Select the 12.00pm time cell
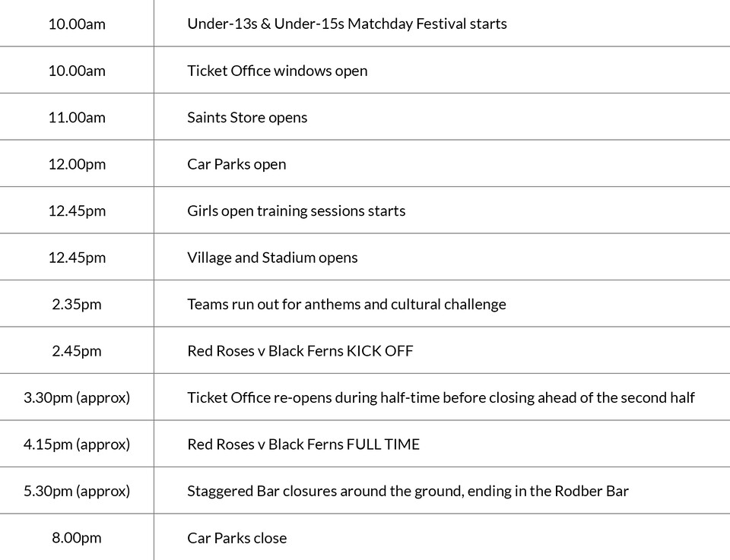 click(77, 164)
